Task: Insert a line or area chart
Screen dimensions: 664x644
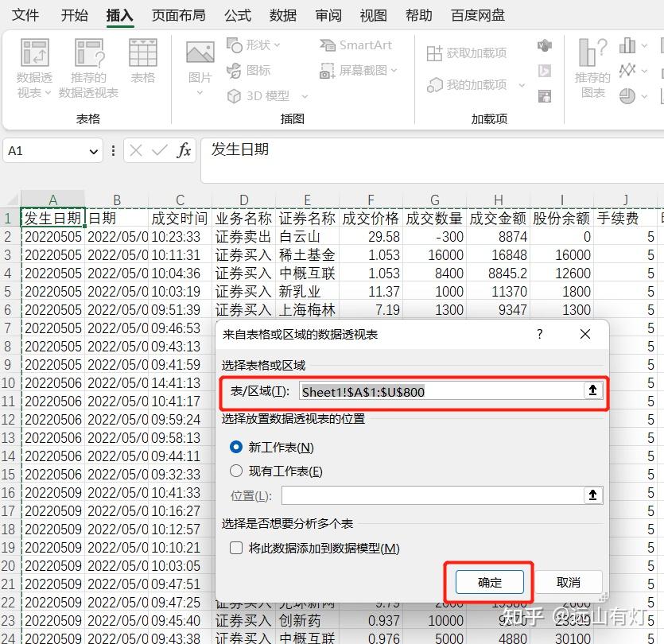Action: coord(627,70)
